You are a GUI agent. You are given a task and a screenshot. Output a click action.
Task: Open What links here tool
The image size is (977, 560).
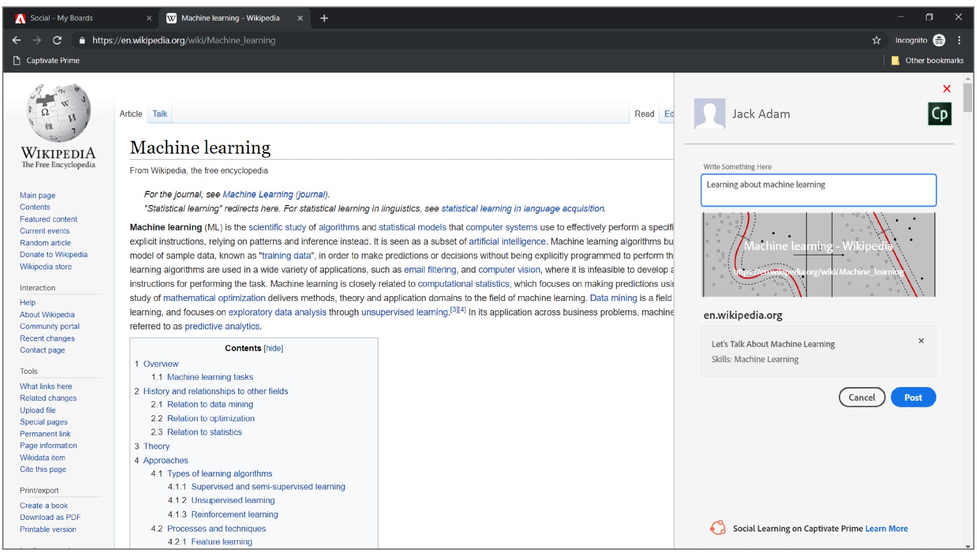coord(46,387)
